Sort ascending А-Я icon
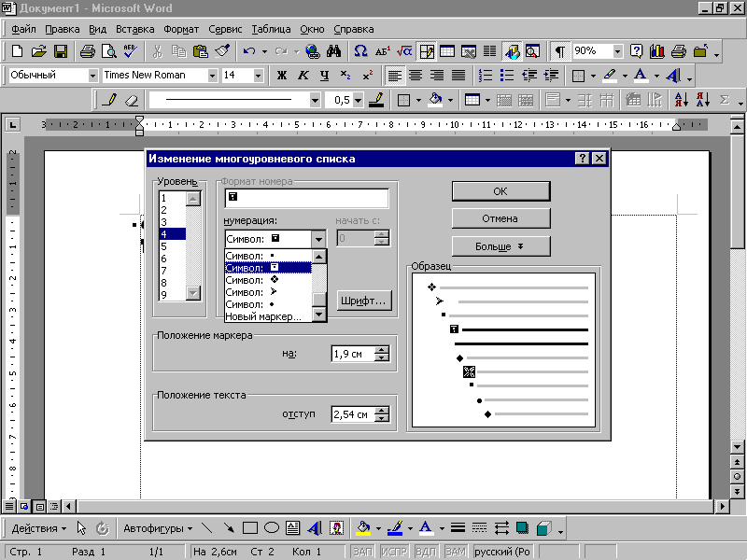This screenshot has height=560, width=747. click(682, 100)
